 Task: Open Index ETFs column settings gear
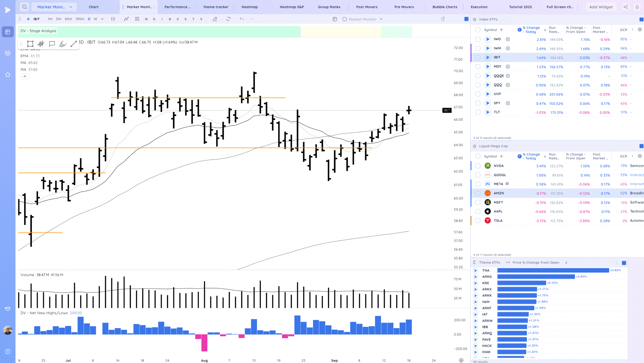click(x=640, y=29)
